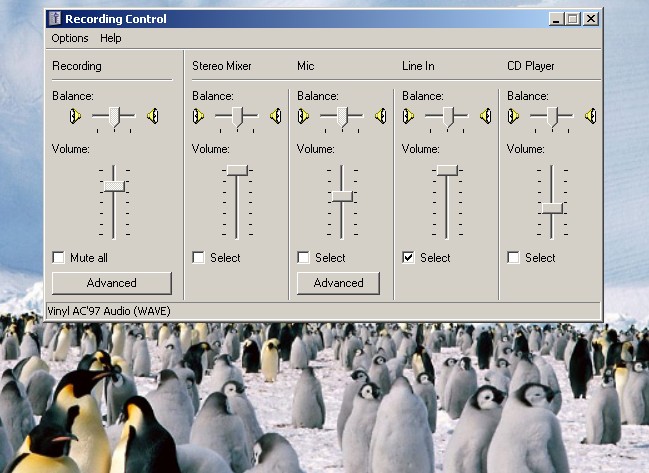Click the Mic balance slider thumb

[x=342, y=117]
